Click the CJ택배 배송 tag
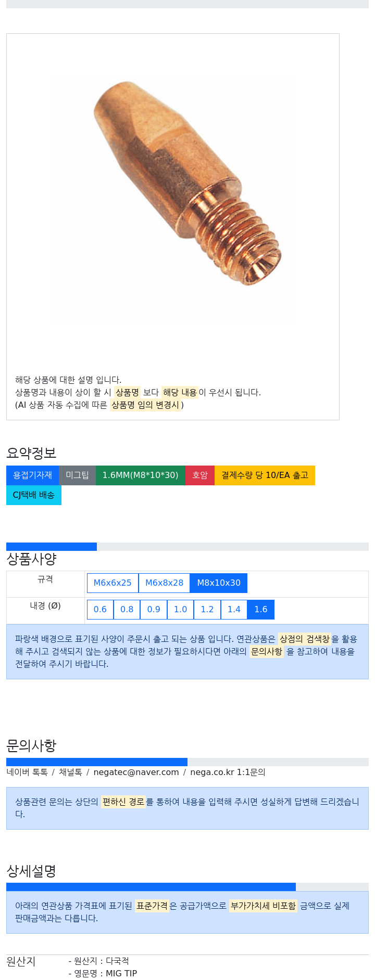 [x=34, y=495]
